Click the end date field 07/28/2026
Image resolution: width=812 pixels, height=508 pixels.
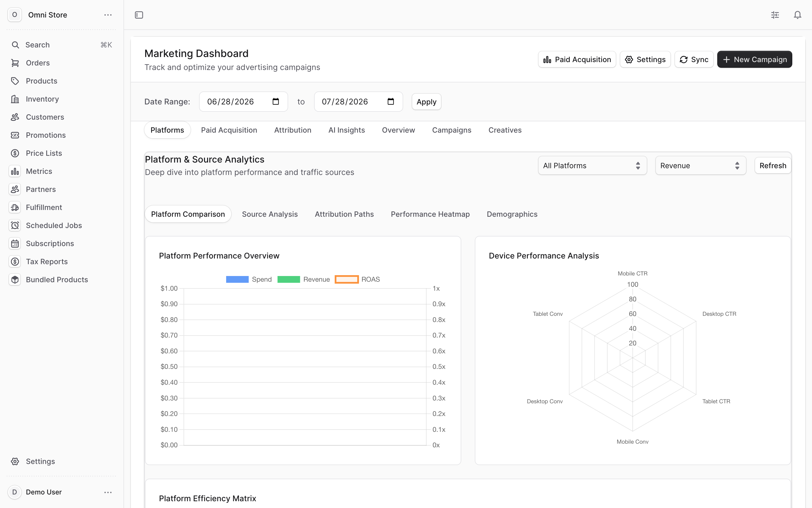[358, 102]
